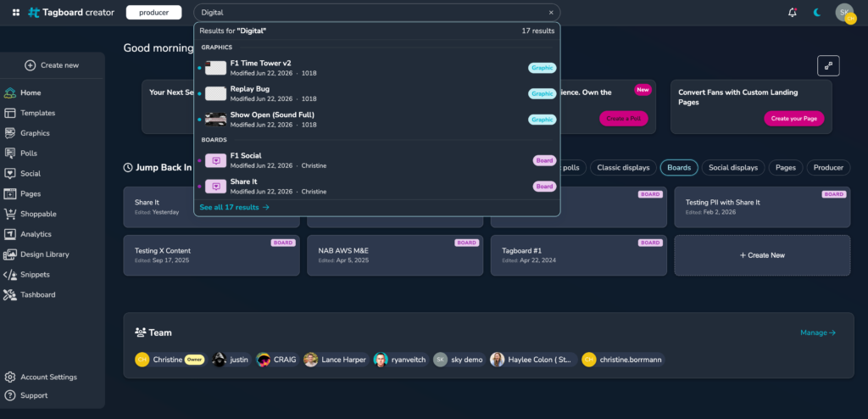Click the Digital search input
The height and width of the screenshot is (419, 868).
376,12
